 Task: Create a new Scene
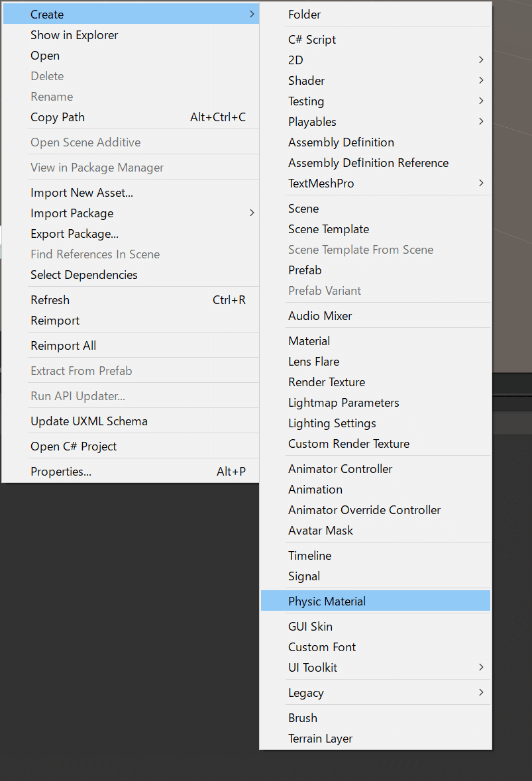click(x=376, y=208)
